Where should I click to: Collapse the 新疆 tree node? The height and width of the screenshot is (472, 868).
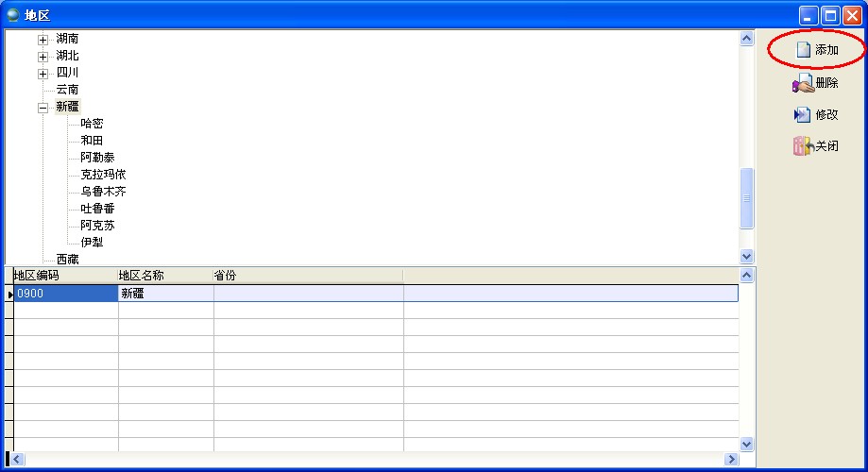pyautogui.click(x=43, y=108)
